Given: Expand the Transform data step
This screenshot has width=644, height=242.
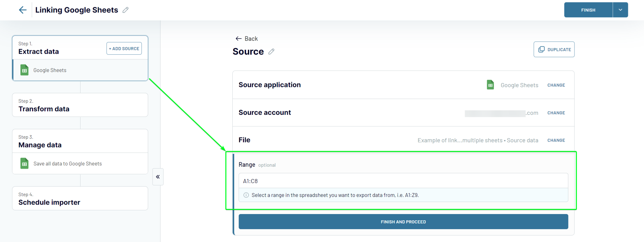Looking at the screenshot, I should point(80,105).
